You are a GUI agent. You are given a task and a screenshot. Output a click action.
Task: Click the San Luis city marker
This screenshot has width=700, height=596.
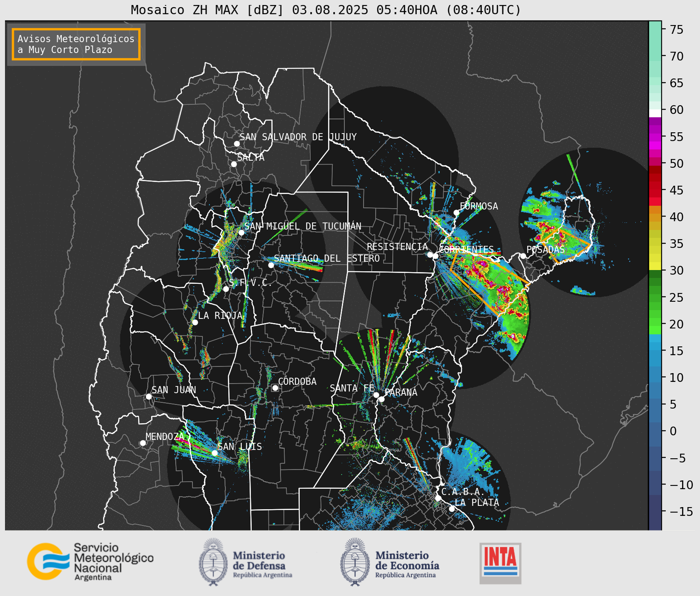click(215, 453)
